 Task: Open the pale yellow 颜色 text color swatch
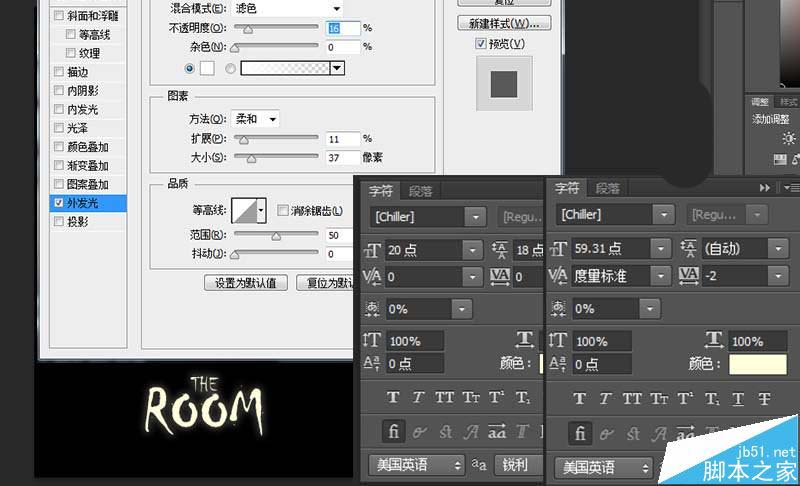point(758,365)
